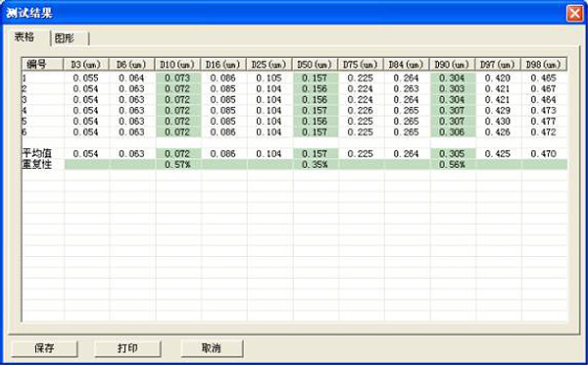Screen dimensions: 588x365
Task: Click the 保存 button
Action: (x=44, y=348)
